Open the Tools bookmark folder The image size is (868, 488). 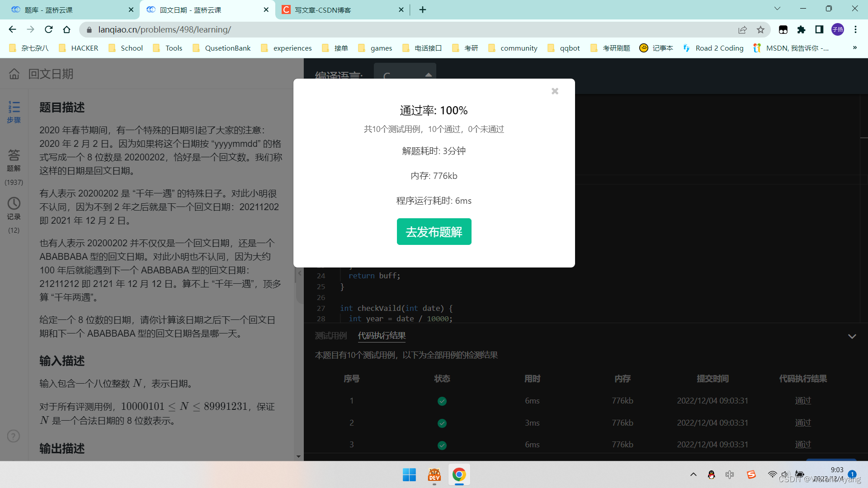point(168,48)
